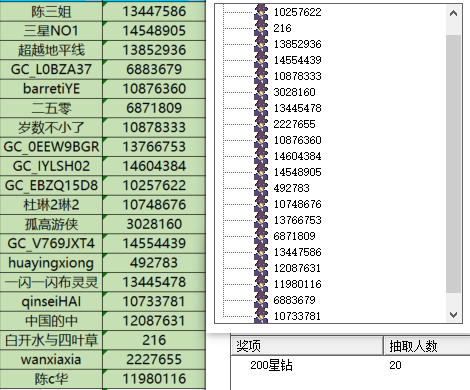The image size is (470, 390).
Task: Click spreadsheet cell GC_EBZQ15D8
Action: click(51, 186)
